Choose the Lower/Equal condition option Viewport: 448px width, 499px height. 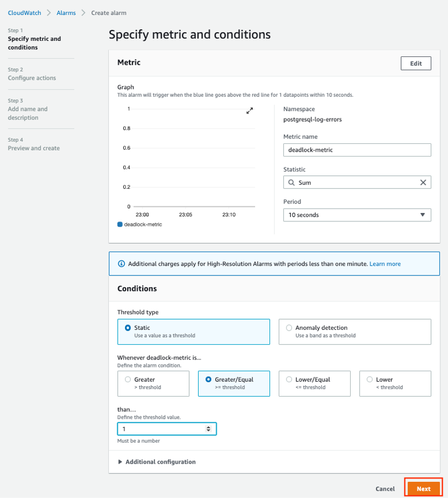tap(289, 380)
